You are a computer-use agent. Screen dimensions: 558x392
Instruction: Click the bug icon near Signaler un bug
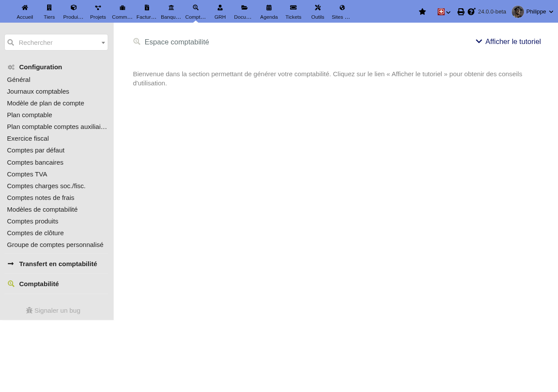(x=29, y=310)
